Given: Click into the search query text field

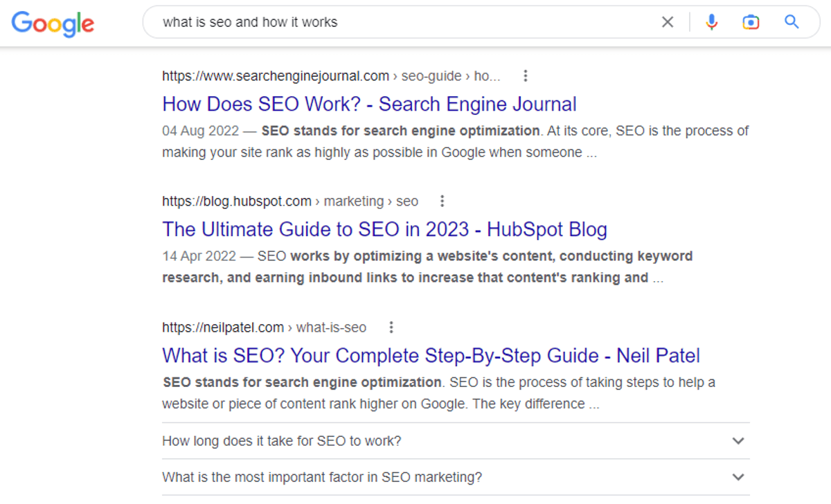Looking at the screenshot, I should [402, 22].
